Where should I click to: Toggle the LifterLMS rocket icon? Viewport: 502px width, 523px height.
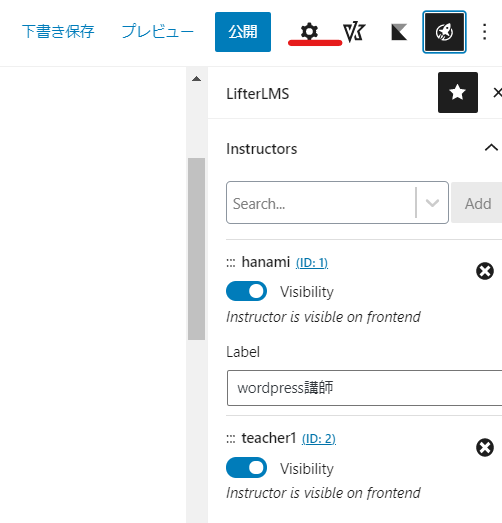444,32
